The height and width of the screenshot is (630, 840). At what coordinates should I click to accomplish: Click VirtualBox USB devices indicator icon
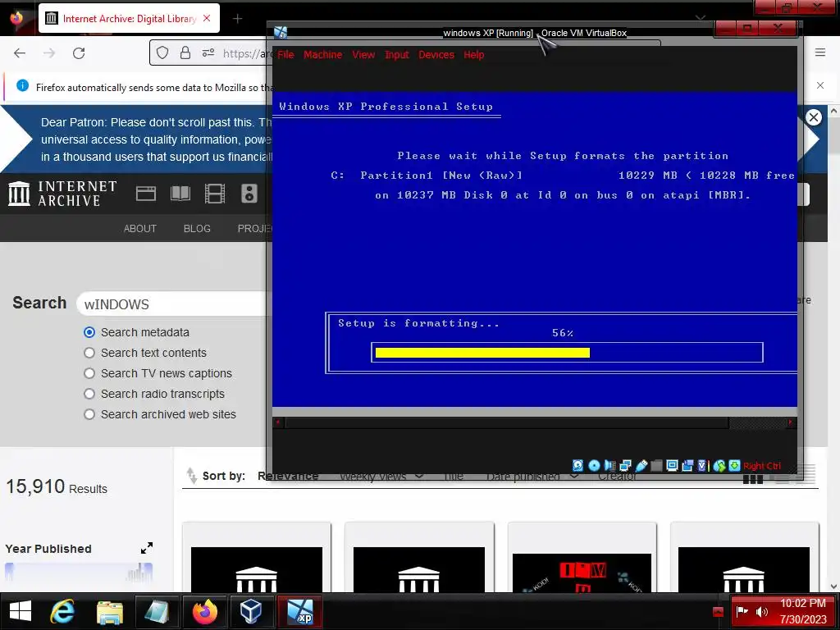(641, 466)
